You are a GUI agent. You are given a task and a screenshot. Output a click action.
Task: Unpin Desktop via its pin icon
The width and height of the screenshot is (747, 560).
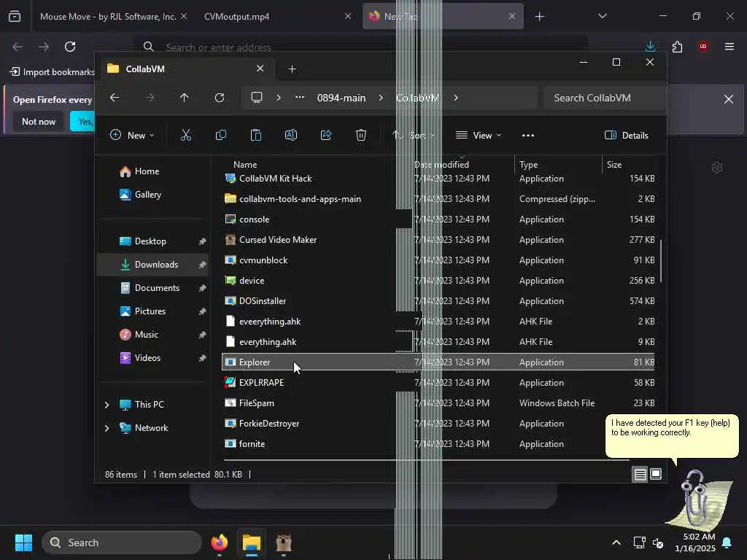(x=203, y=241)
